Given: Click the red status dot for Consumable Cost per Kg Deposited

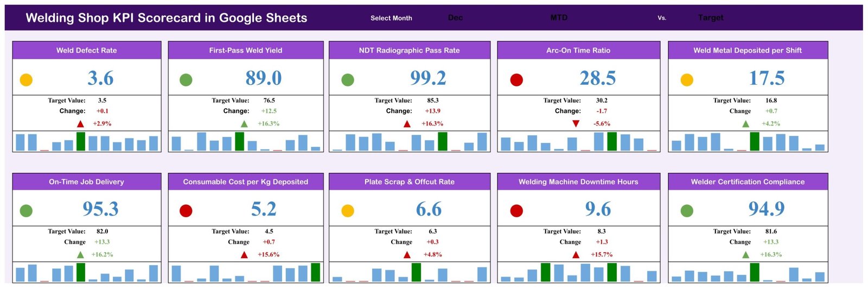Looking at the screenshot, I should tap(186, 211).
